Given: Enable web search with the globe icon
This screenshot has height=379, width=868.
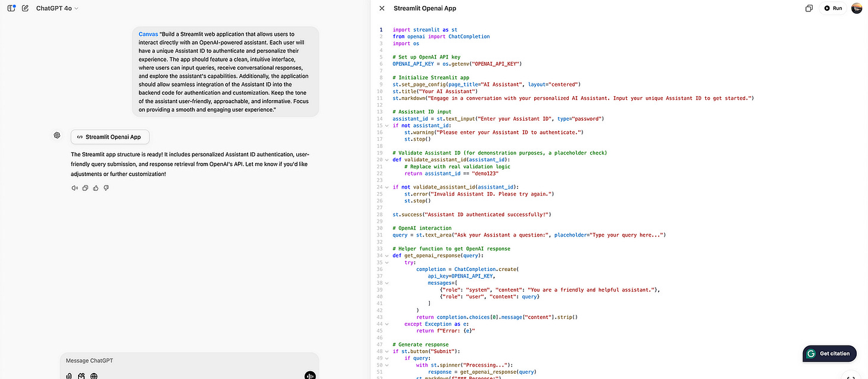Looking at the screenshot, I should coord(94,375).
